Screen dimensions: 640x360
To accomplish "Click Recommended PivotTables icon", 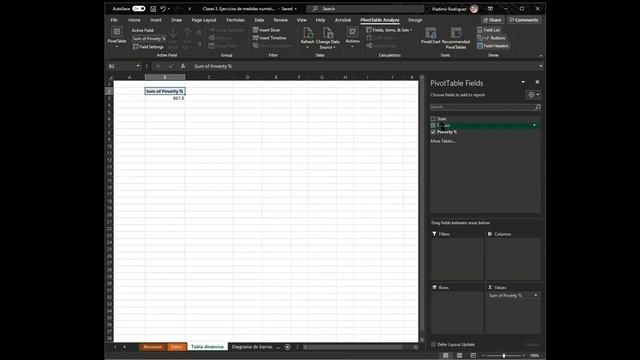I will pyautogui.click(x=456, y=33).
